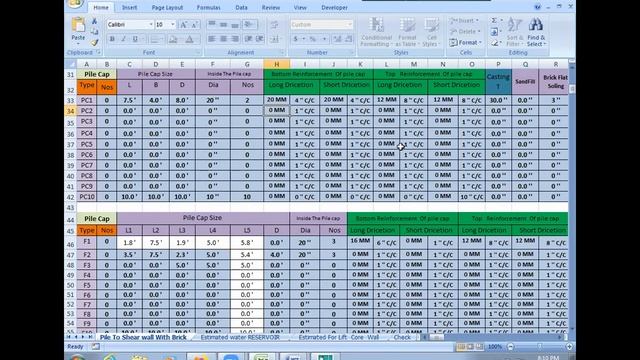Click Increase Indent icon

pos(260,39)
